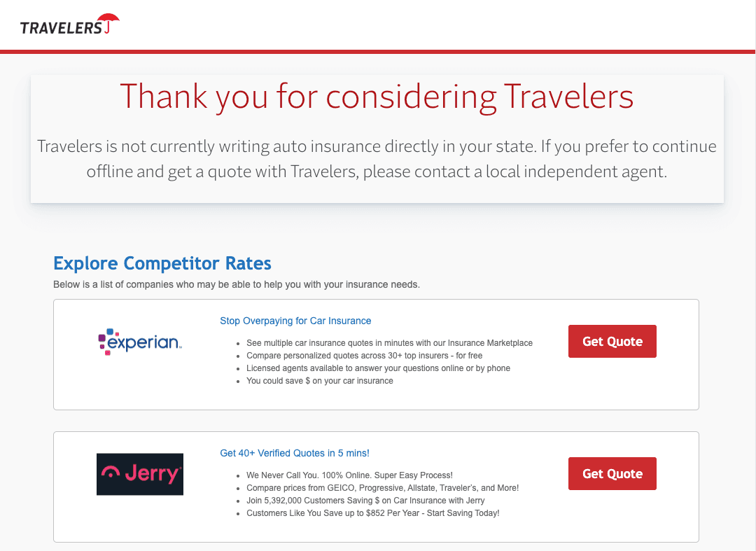Click Experian's colored dots symbol
The width and height of the screenshot is (756, 551).
106,341
